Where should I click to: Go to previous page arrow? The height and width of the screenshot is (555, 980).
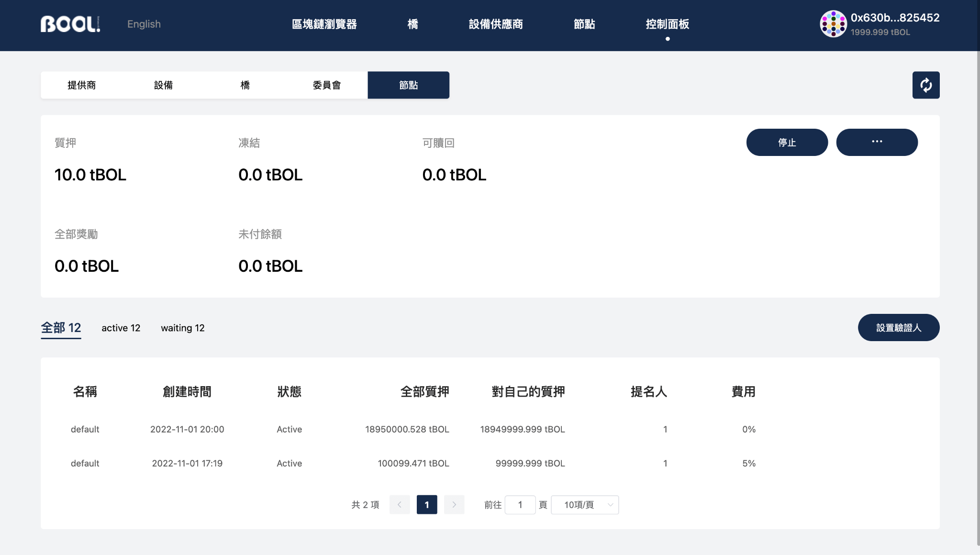pos(400,505)
